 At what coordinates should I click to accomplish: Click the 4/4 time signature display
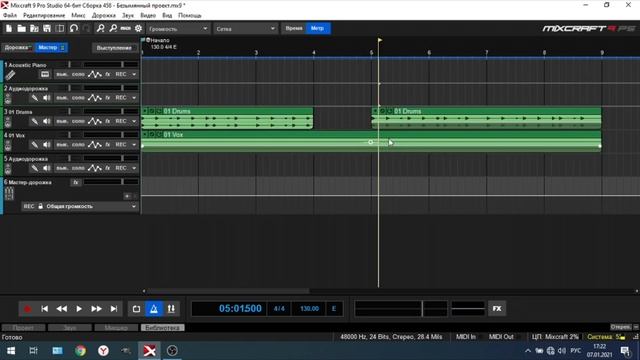279,309
